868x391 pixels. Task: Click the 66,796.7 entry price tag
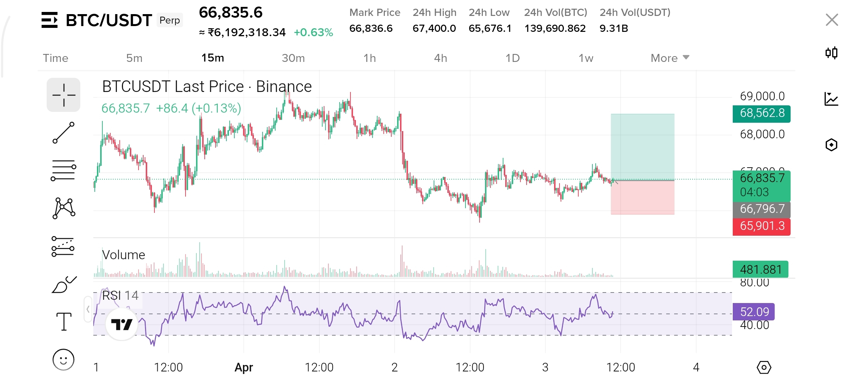[762, 209]
